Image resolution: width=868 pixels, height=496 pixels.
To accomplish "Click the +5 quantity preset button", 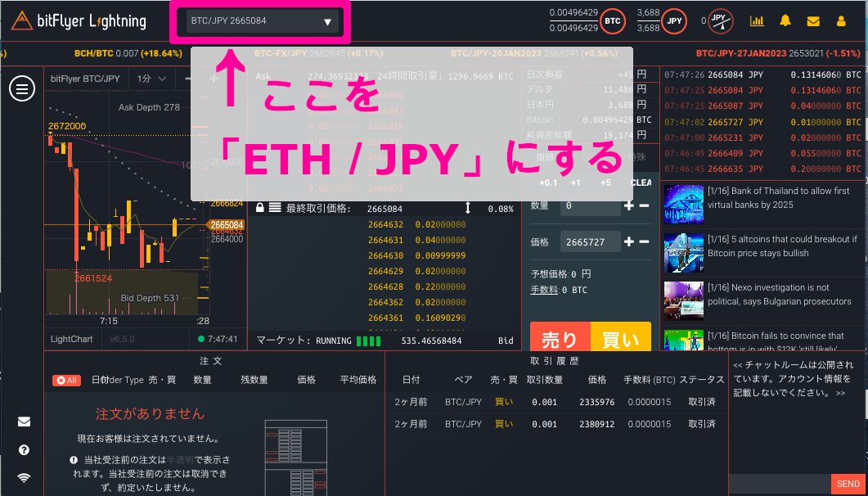I will point(605,183).
